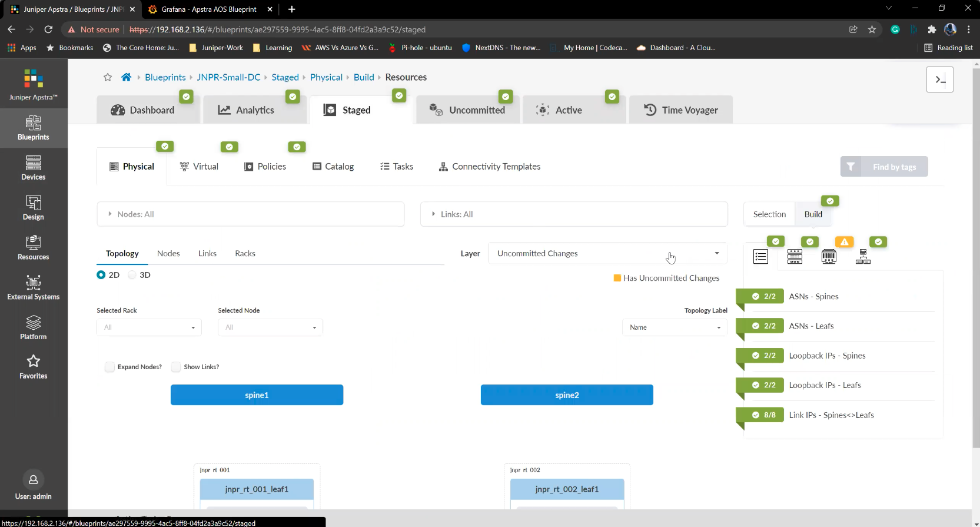Show devices icon with warning in Build panel
980x527 pixels.
(x=829, y=257)
